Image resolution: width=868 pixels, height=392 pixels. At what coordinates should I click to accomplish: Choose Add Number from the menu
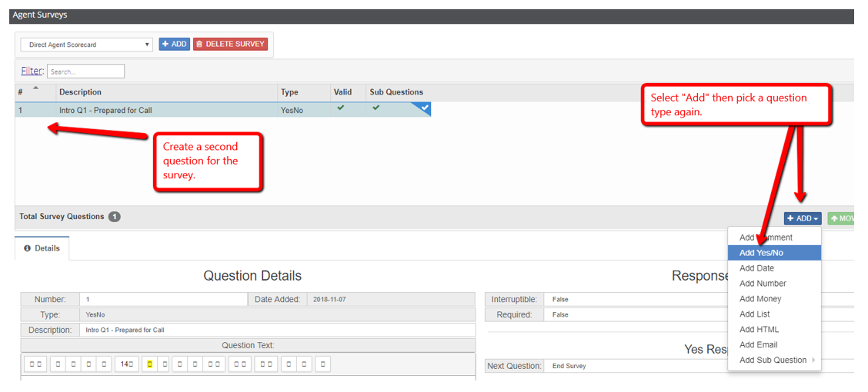pos(774,283)
